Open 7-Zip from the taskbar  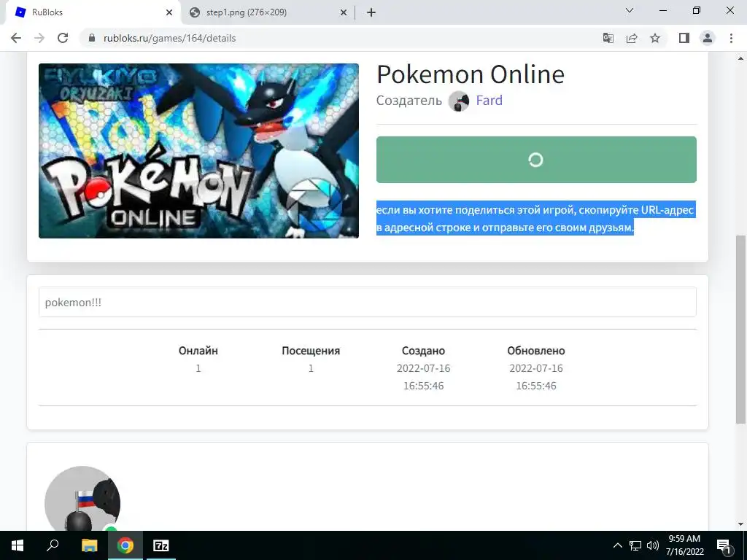161,545
